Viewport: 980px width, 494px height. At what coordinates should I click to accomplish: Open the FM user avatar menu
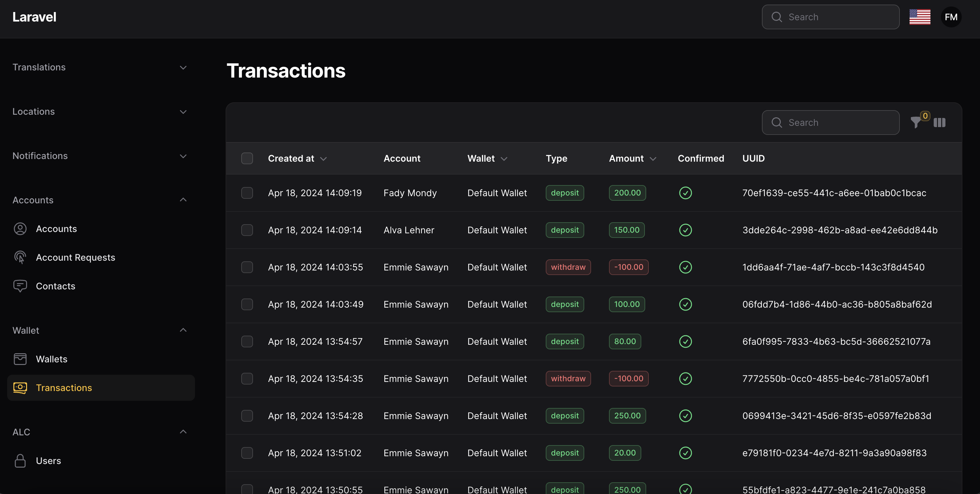[951, 17]
